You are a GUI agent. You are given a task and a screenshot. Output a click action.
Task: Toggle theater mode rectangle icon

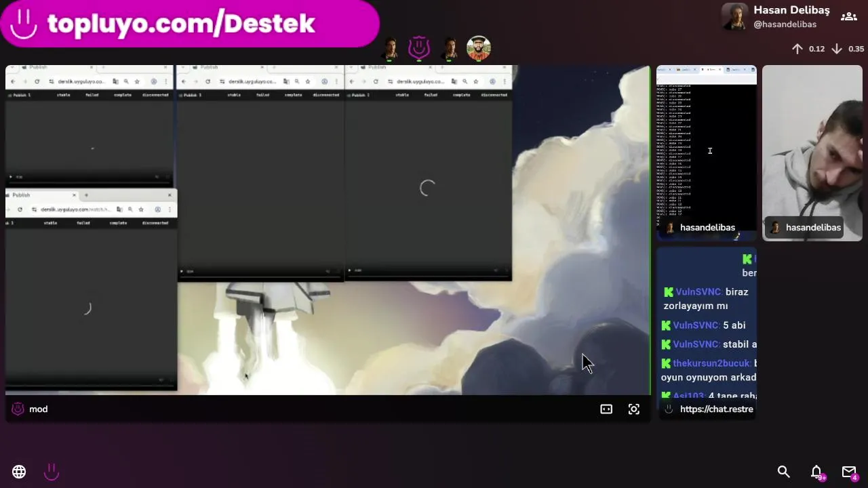coord(606,409)
